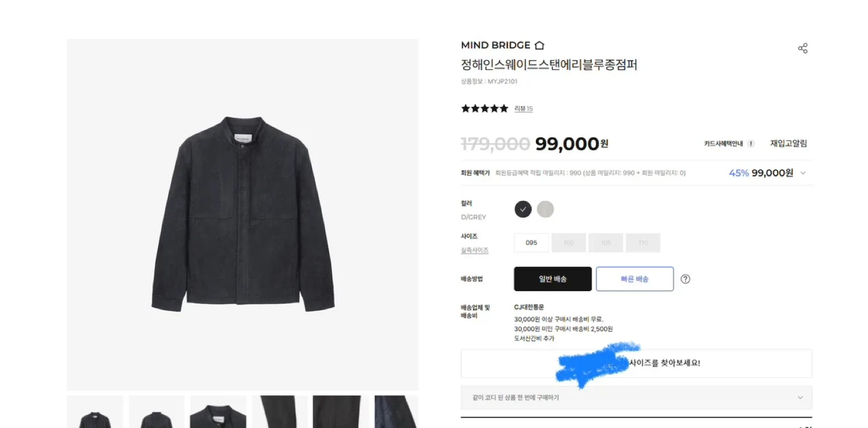
Task: Select the first jacket thumbnail
Action: pyautogui.click(x=95, y=412)
